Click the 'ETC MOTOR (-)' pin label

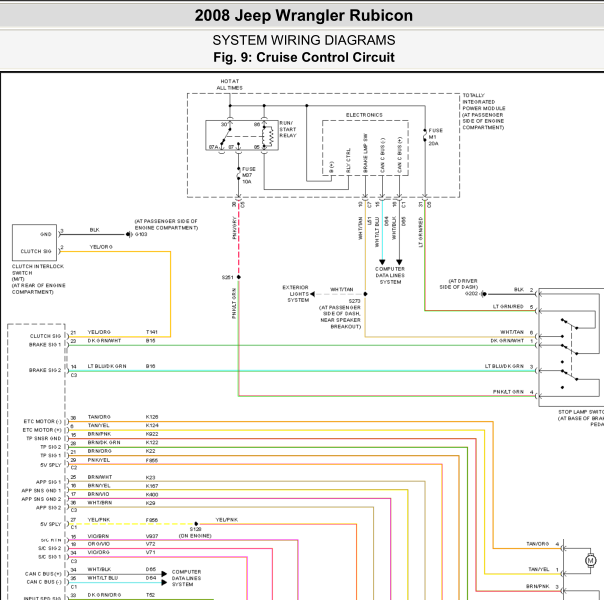click(x=42, y=421)
